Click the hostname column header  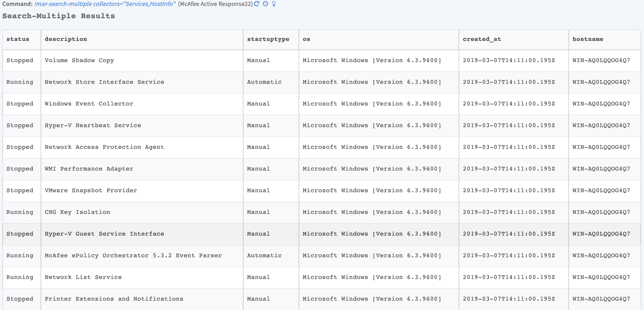coord(587,39)
